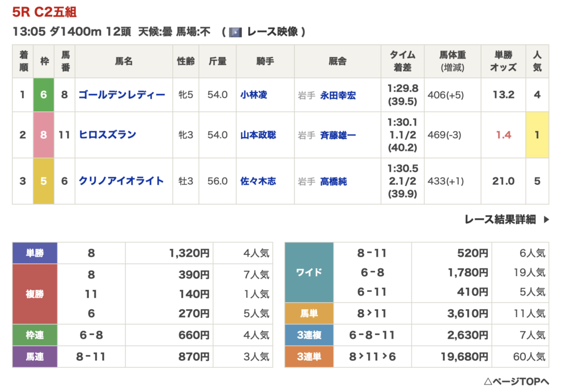The image size is (562, 392).
Task: Open jockey 山本政聡 page
Action: [258, 135]
